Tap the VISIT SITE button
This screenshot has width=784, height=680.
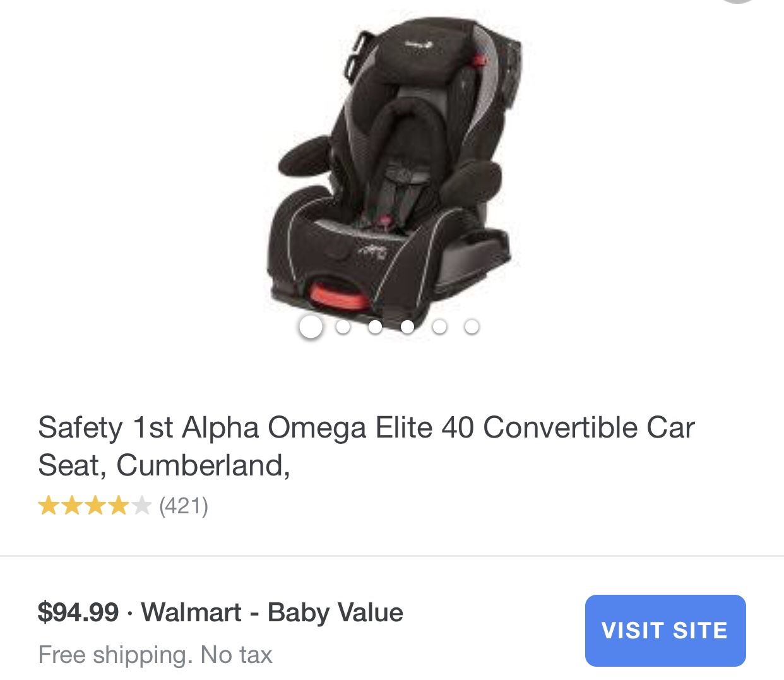point(665,630)
